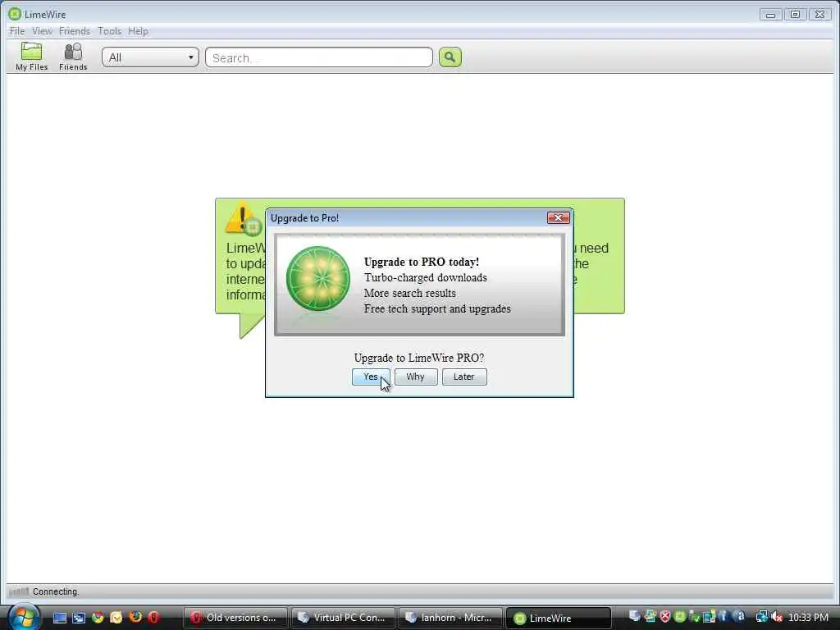
Task: Click the green search magnifier button
Action: tap(450, 57)
